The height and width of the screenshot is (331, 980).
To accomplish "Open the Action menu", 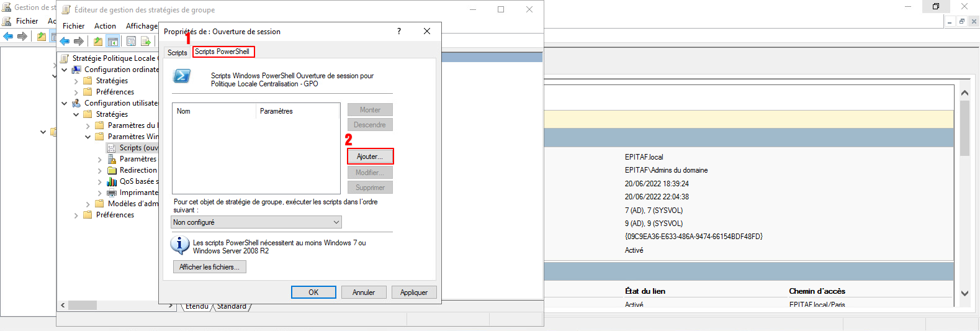I will [x=105, y=26].
